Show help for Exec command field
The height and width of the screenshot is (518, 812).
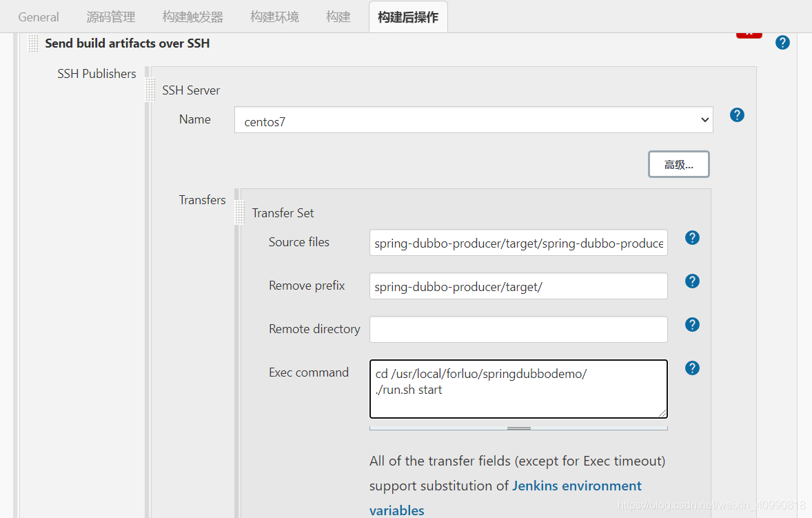click(x=693, y=368)
